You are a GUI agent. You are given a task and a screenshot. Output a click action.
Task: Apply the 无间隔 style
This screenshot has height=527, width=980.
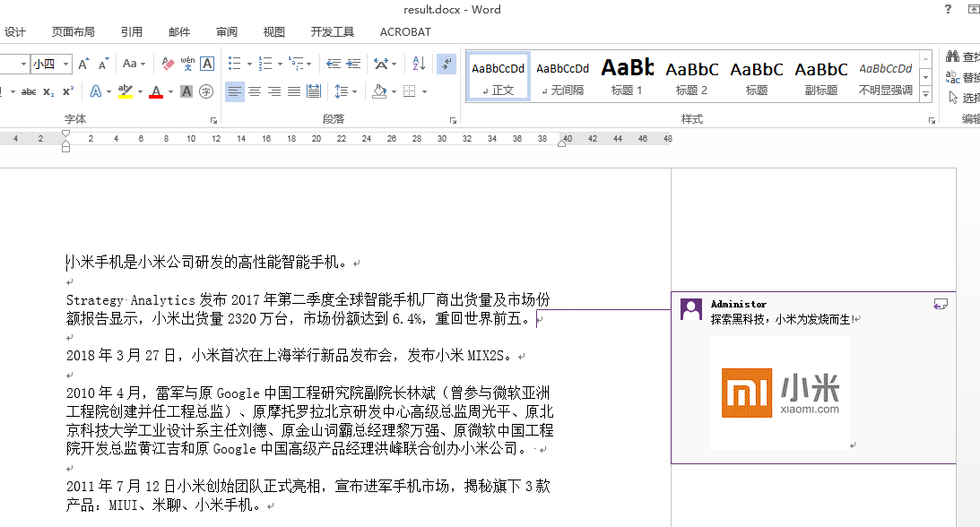point(562,75)
